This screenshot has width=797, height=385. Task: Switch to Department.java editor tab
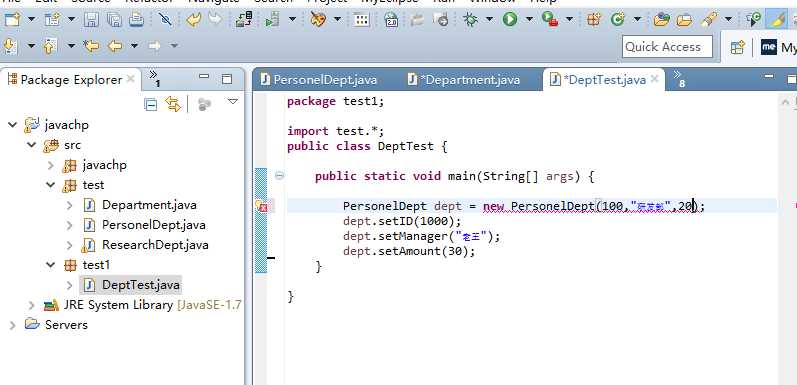(464, 80)
